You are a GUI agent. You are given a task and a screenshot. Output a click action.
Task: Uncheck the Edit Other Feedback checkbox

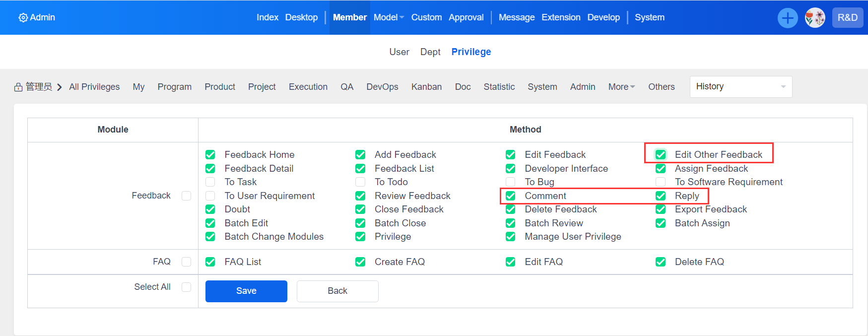pos(661,155)
